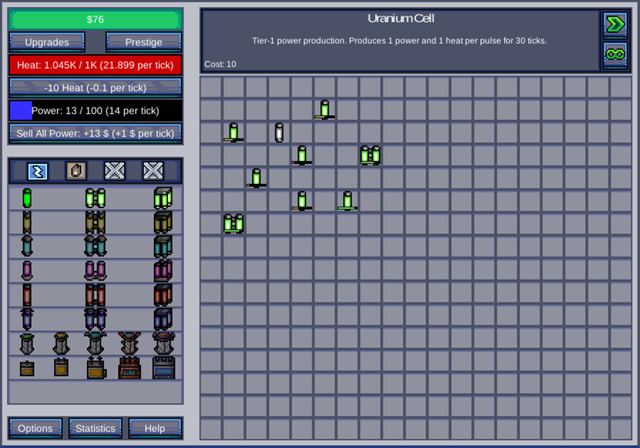Open the Help screen
640x448 pixels.
click(155, 428)
